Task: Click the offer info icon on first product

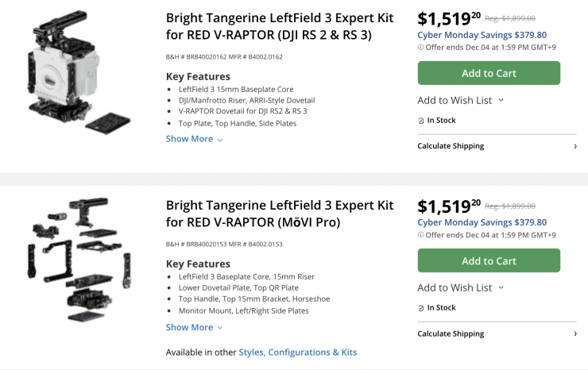Action: (420, 48)
